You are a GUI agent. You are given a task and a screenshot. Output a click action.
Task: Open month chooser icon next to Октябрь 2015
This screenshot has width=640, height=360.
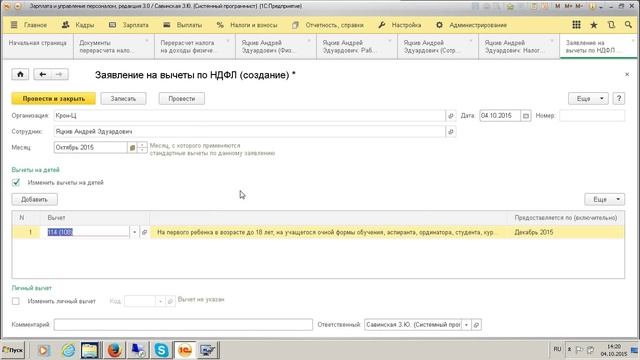[x=132, y=147]
